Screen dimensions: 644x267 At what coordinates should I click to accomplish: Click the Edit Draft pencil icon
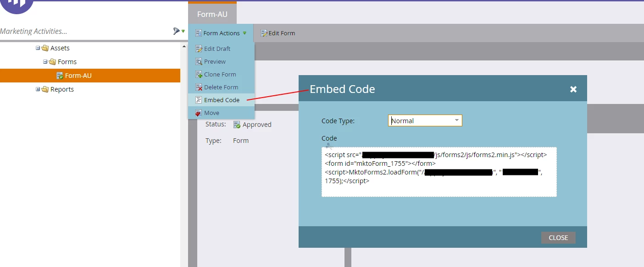pyautogui.click(x=199, y=49)
